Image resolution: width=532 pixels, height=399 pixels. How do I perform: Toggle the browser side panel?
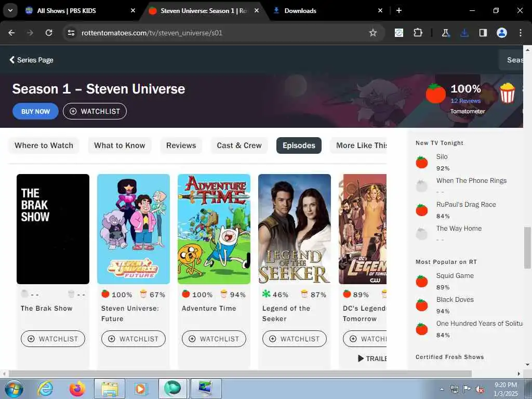[x=483, y=33]
